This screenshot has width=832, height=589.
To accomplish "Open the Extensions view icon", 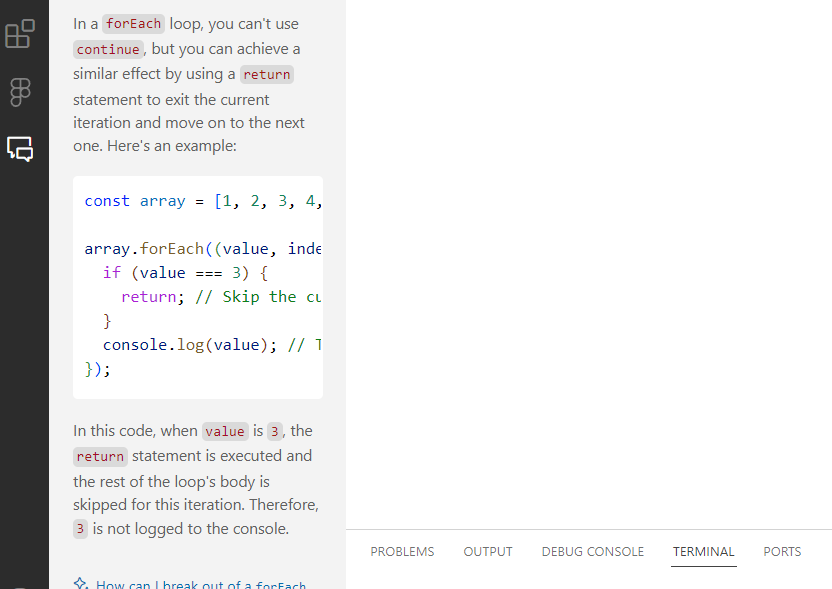I will [x=20, y=34].
